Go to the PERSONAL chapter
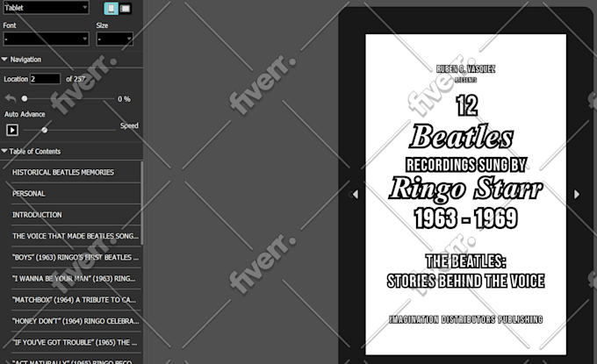Viewport: 597px width, 364px height. click(29, 194)
